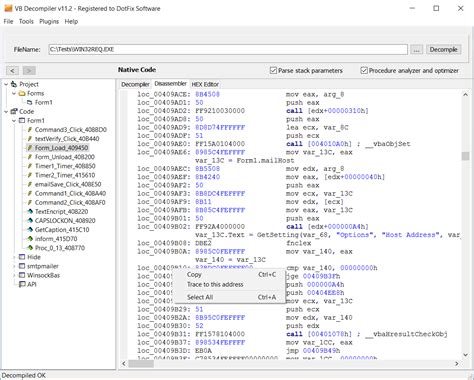Viewport: 474px width, 380px height.
Task: Click the FileName path input field
Action: pyautogui.click(x=228, y=49)
